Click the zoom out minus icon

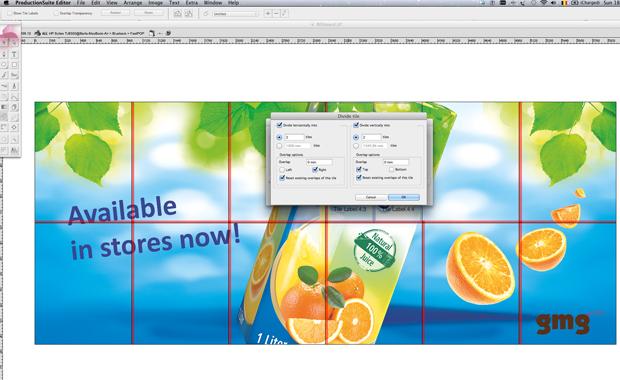276,13
